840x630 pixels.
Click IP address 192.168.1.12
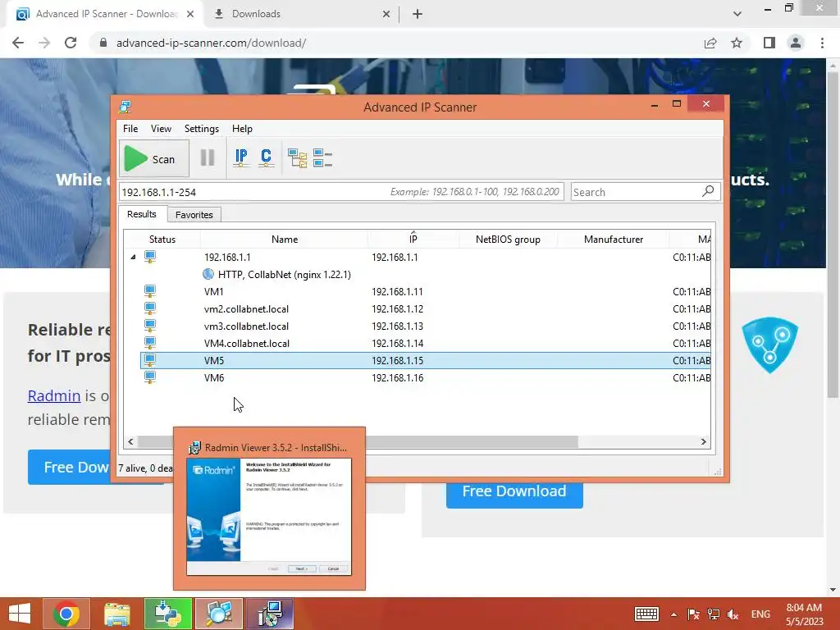point(398,309)
